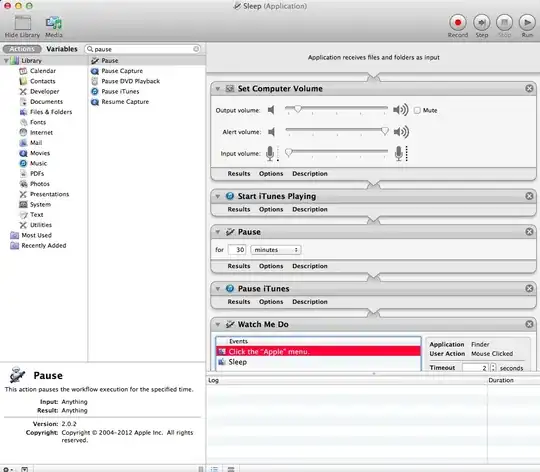Select Contacts category in library
Screen dimensions: 540x472
tap(42, 81)
